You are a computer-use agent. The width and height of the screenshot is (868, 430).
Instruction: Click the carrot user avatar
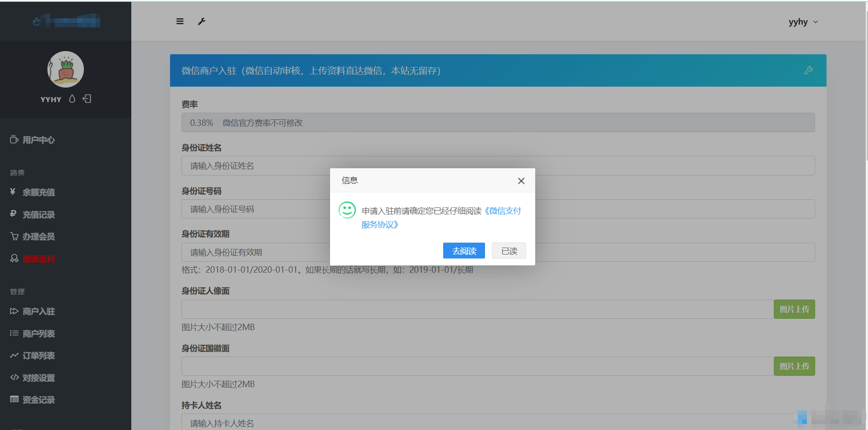pos(66,69)
